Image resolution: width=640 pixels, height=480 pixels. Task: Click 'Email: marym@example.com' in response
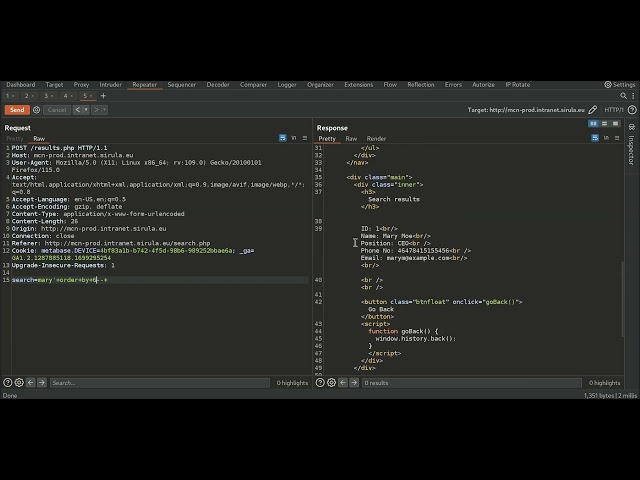[x=414, y=258]
